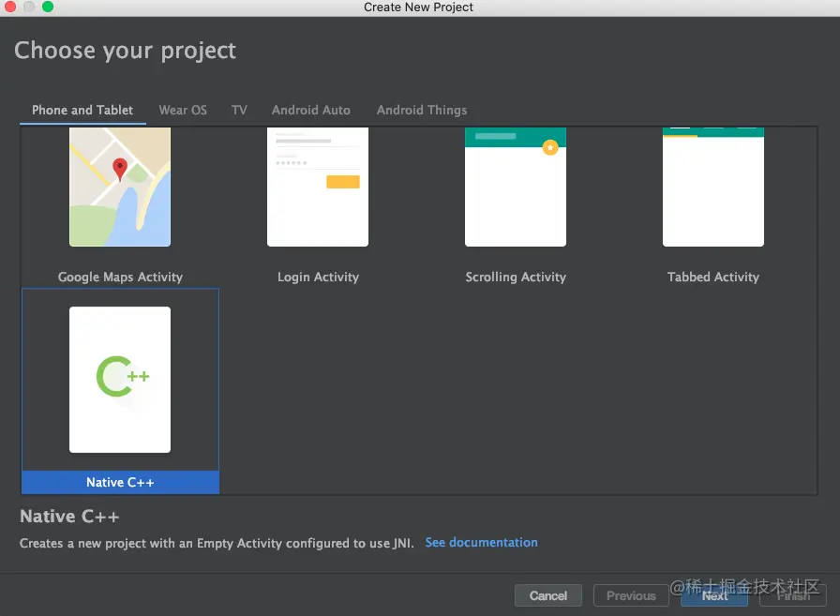Go back with the Previous button
840x616 pixels.
pos(631,595)
